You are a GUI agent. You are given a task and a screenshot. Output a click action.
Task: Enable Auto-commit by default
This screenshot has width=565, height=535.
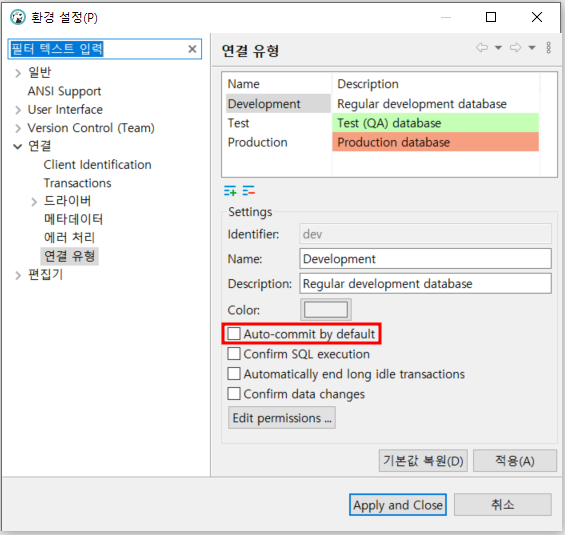click(x=234, y=334)
